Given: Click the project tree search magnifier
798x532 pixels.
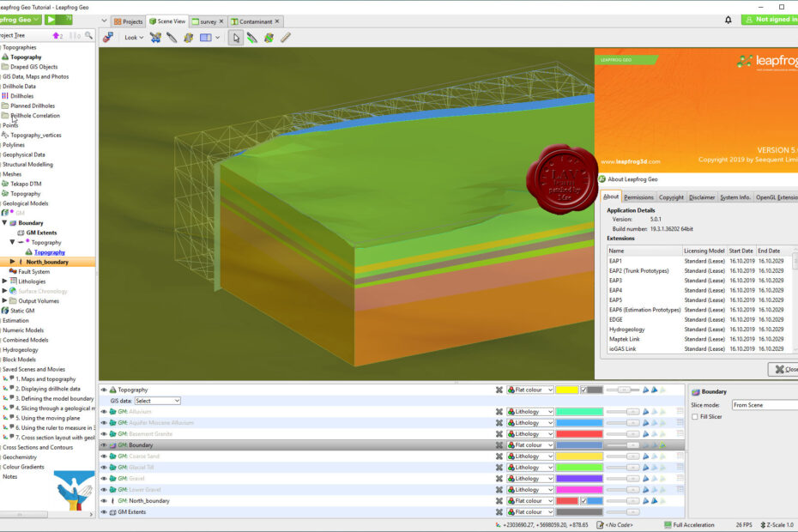Looking at the screenshot, I should point(89,35).
